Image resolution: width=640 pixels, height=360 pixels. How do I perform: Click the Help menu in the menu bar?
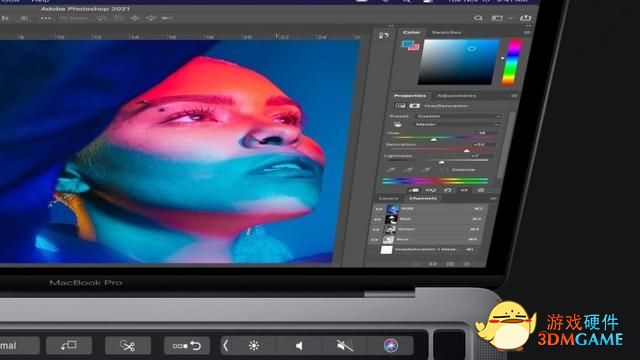click(x=40, y=1)
